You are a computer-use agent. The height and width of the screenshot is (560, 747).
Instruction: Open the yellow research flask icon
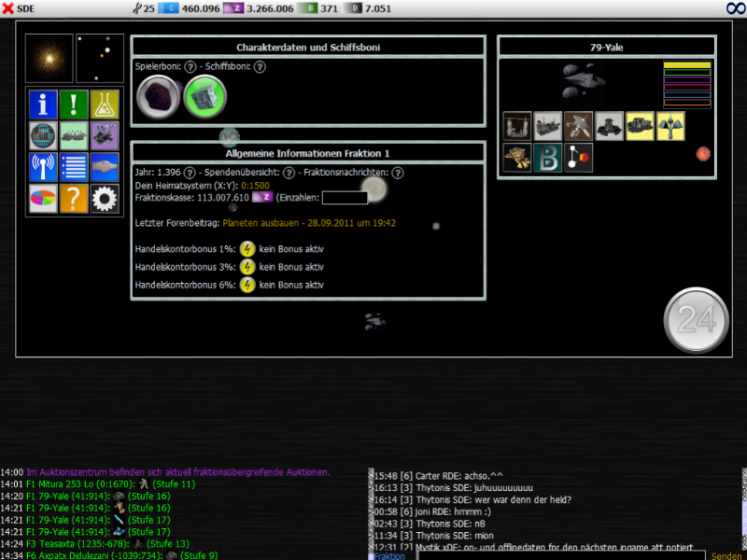(x=105, y=105)
